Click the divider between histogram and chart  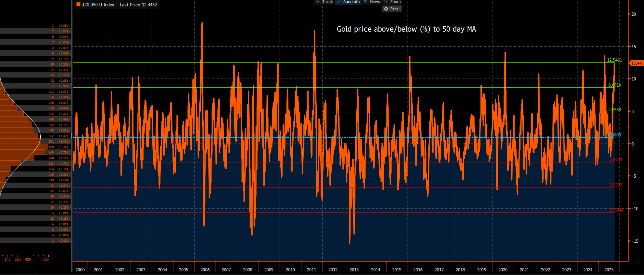click(72, 135)
